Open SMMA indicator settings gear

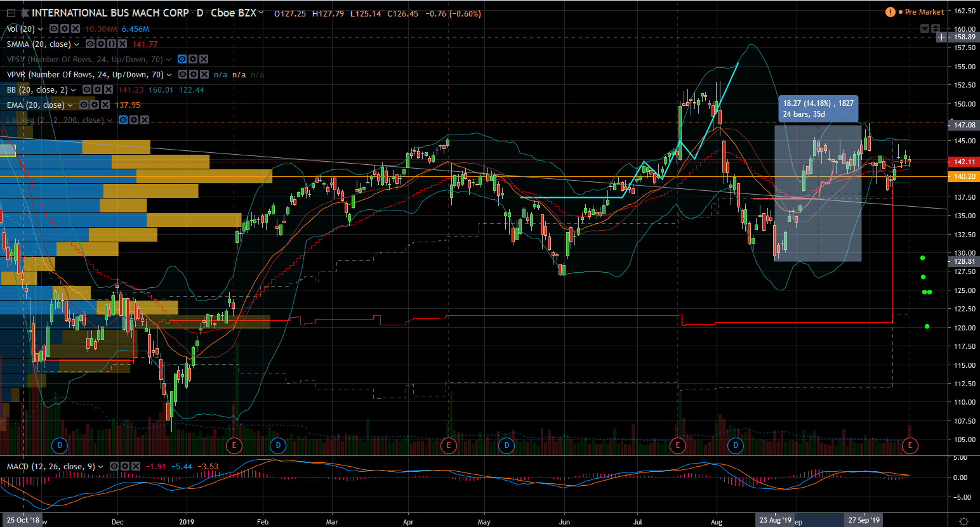point(101,44)
